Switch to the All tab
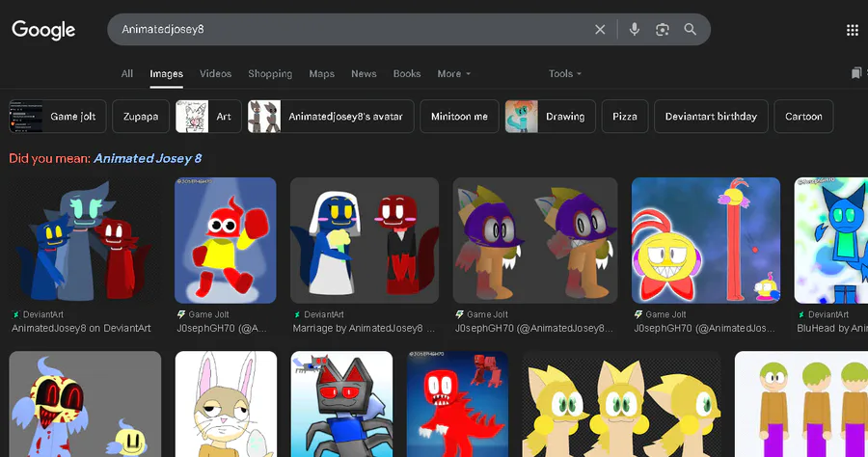 pos(126,73)
